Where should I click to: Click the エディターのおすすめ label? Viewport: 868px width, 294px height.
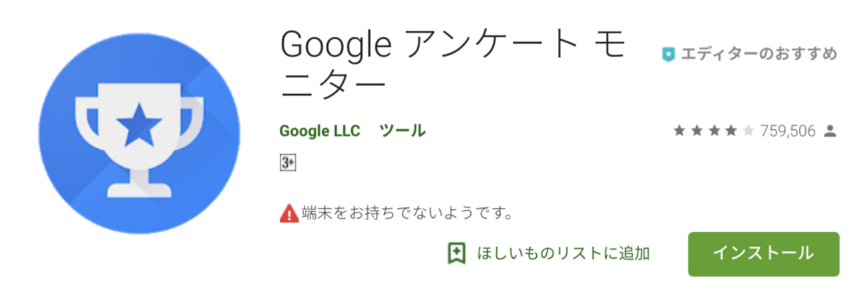click(x=758, y=54)
